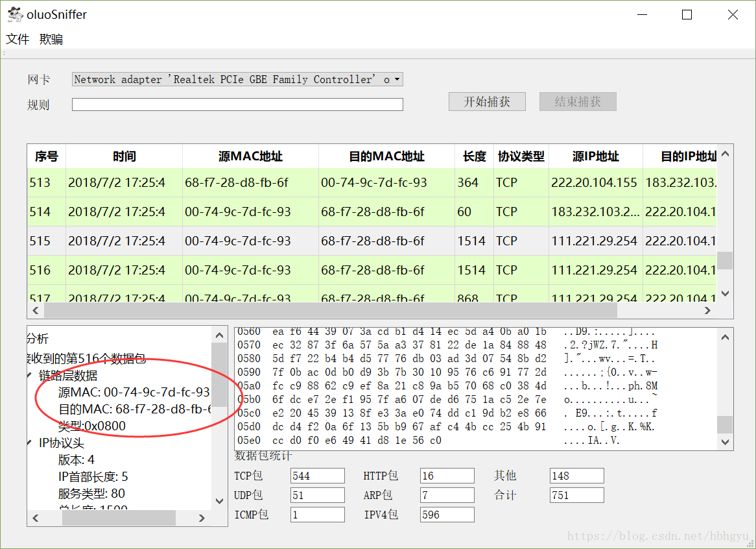This screenshot has height=549, width=756.
Task: Click hex dump scroll up arrow
Action: 725,337
